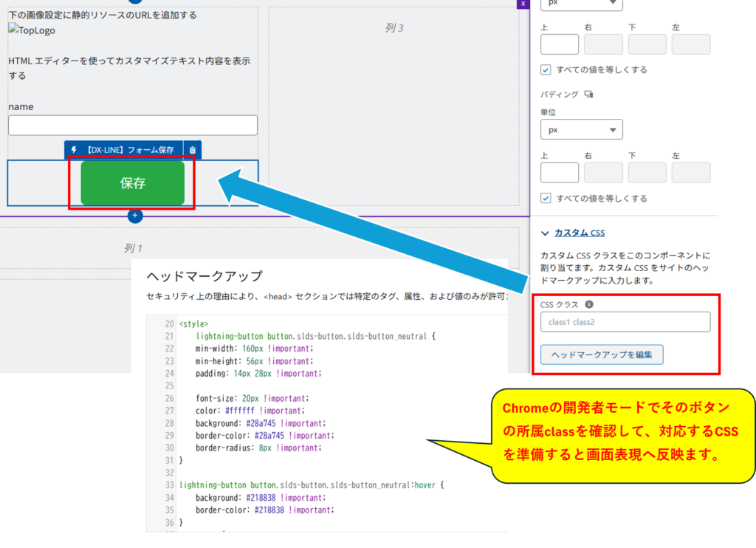The image size is (756, 548).
Task: Click the lightning icon on the DX-LINE component label
Action: click(74, 150)
